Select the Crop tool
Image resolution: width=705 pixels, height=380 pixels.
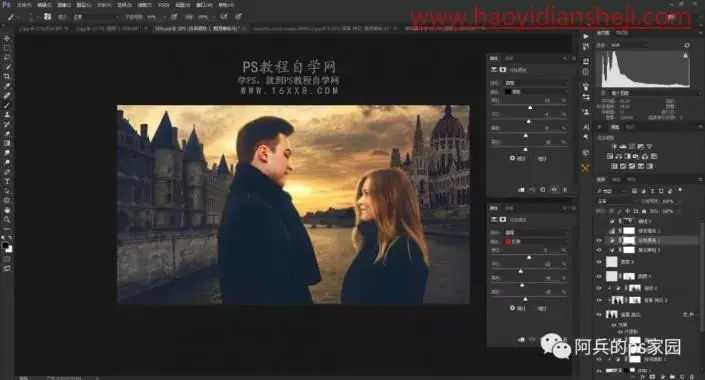pyautogui.click(x=7, y=76)
